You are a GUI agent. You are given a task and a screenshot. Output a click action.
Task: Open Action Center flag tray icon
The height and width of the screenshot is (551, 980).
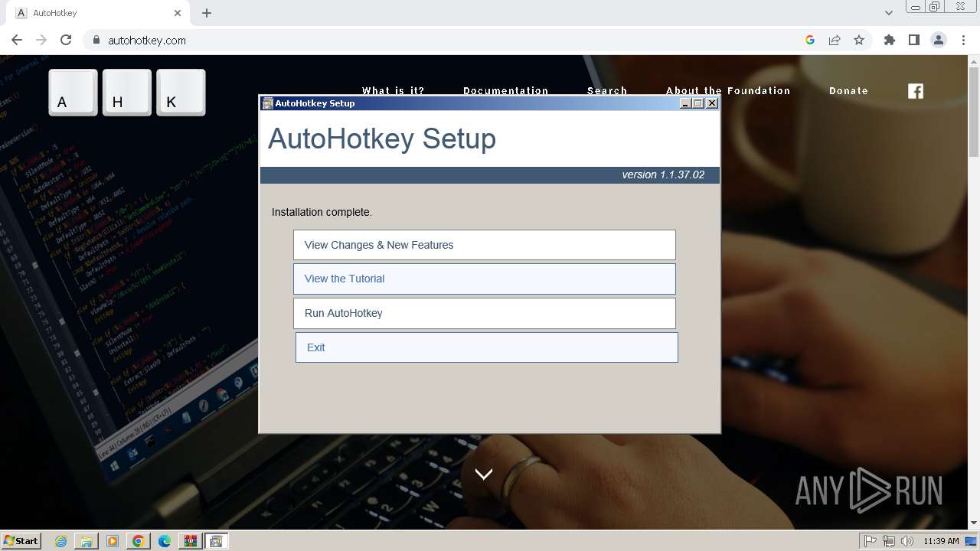point(871,541)
